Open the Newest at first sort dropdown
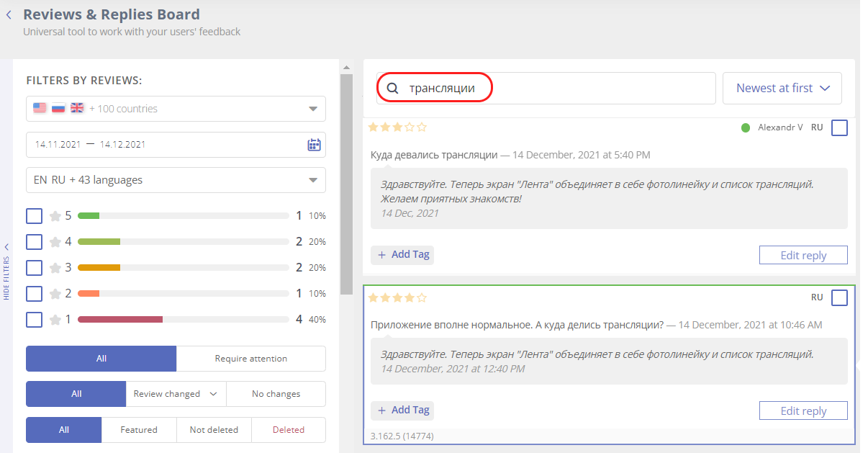The width and height of the screenshot is (868, 453). [x=782, y=89]
